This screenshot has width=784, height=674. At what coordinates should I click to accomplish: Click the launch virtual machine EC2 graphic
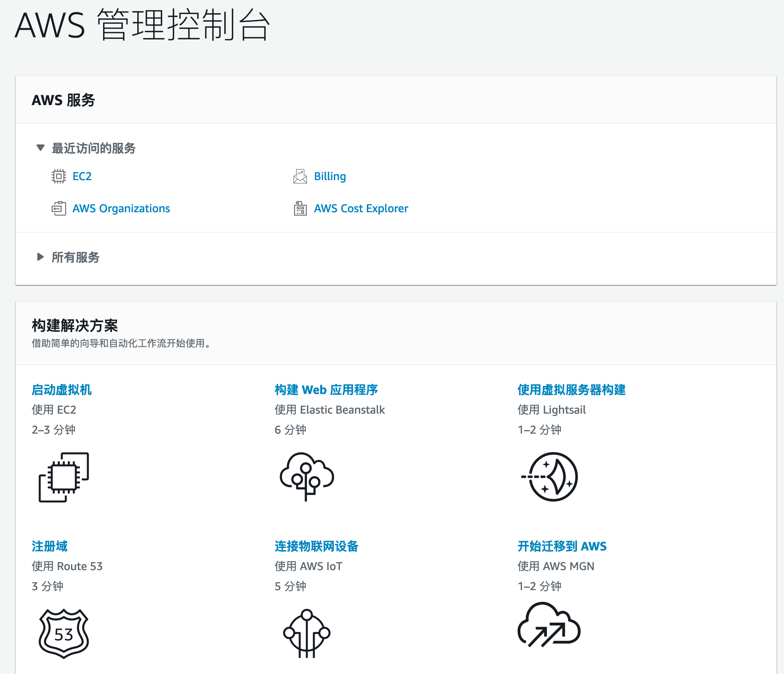click(64, 477)
